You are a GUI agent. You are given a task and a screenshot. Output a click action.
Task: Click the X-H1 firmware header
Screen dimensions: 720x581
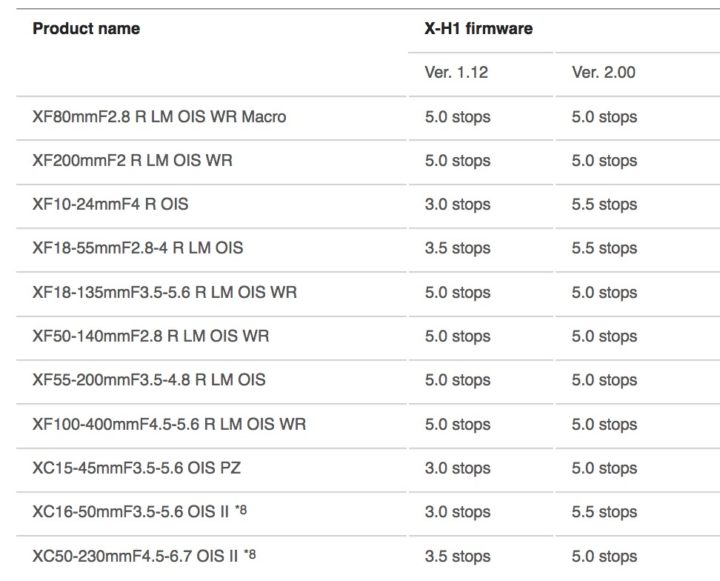pos(478,28)
